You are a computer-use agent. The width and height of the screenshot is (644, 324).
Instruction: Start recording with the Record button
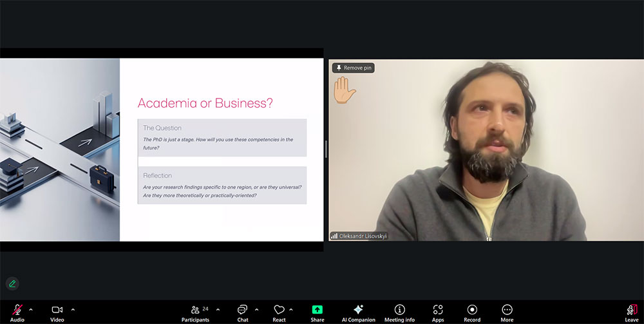pyautogui.click(x=472, y=310)
